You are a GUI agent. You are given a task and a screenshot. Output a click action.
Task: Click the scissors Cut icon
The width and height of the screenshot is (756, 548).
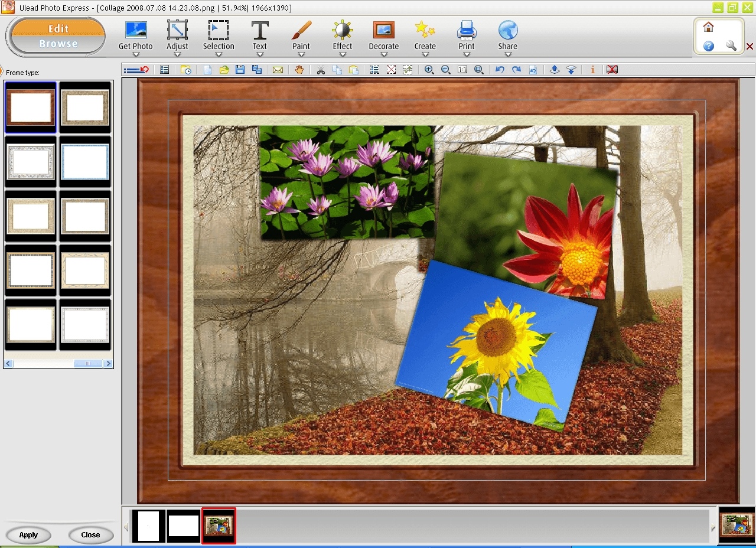pyautogui.click(x=321, y=70)
